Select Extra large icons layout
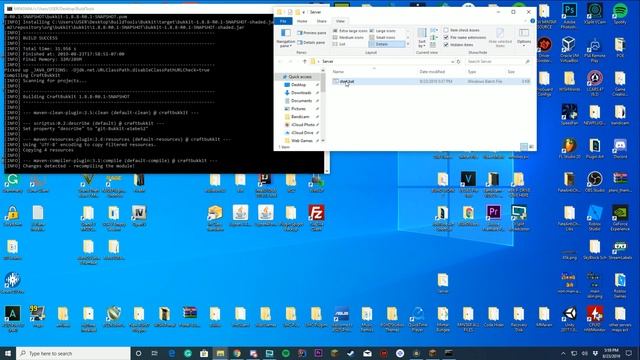This screenshot has height=360, width=640. (x=350, y=31)
